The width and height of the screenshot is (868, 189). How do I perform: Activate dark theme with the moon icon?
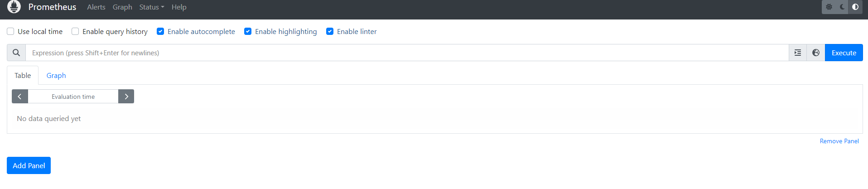pos(842,7)
